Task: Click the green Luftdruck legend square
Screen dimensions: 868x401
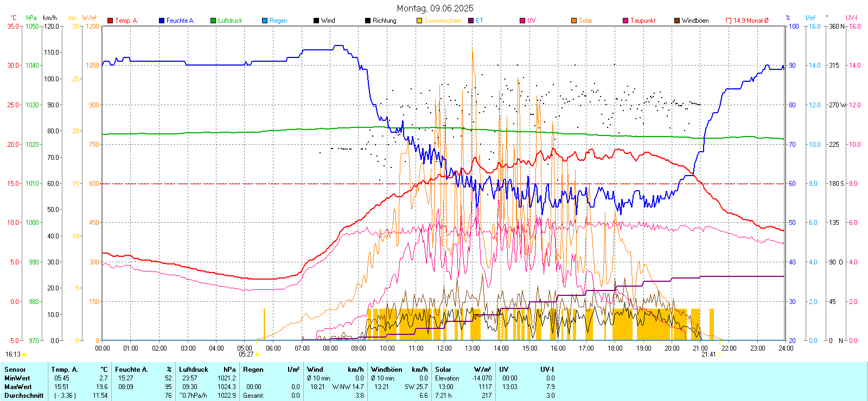Action: pyautogui.click(x=213, y=21)
